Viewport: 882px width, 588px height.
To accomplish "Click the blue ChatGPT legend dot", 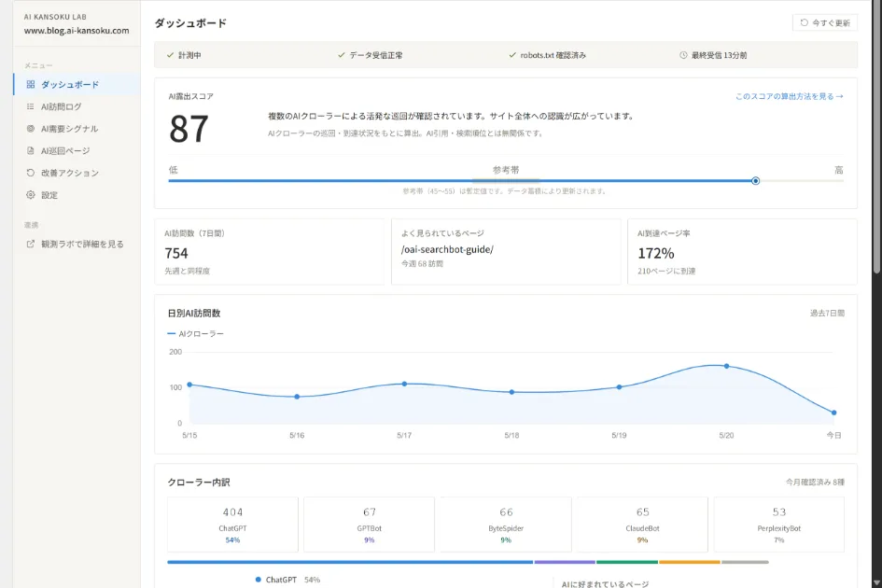I will tap(259, 579).
